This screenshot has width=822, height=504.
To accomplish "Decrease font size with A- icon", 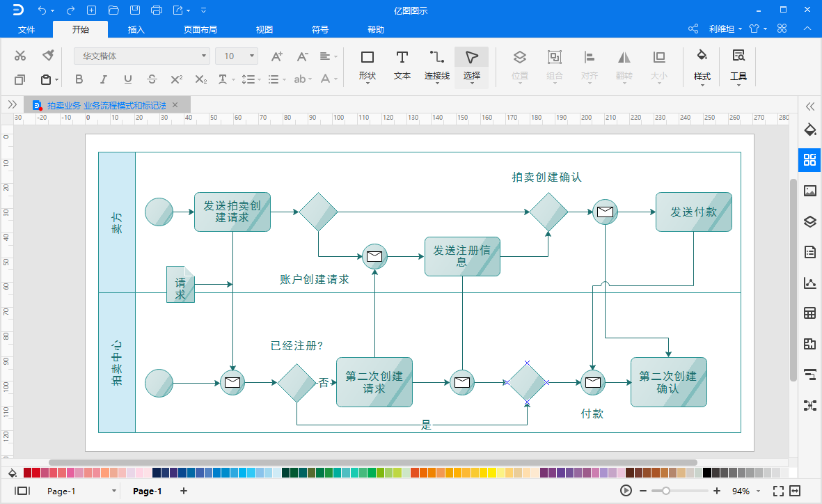I will (x=302, y=56).
